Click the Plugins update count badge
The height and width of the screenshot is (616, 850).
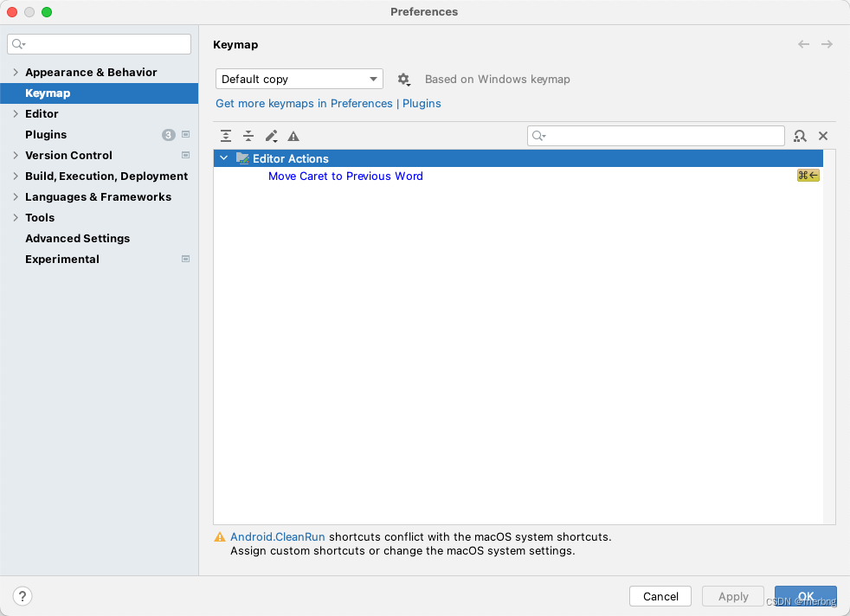click(169, 135)
